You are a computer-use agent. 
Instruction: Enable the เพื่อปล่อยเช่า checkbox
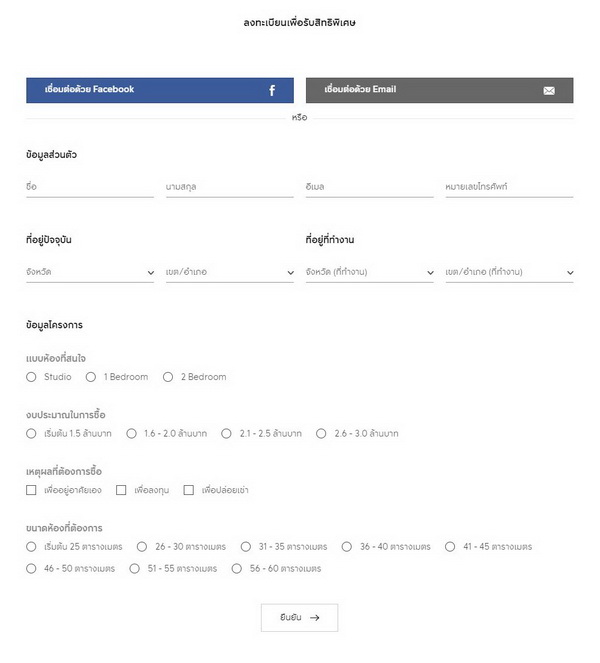click(188, 490)
